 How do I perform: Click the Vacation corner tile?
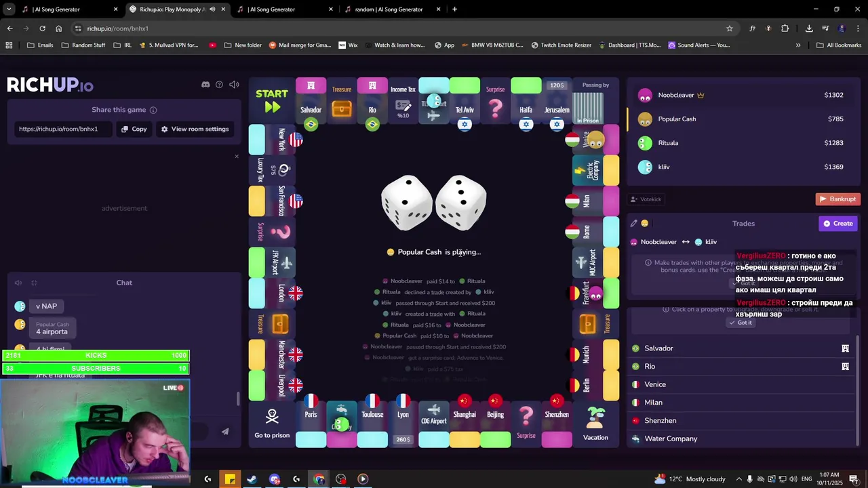[596, 425]
